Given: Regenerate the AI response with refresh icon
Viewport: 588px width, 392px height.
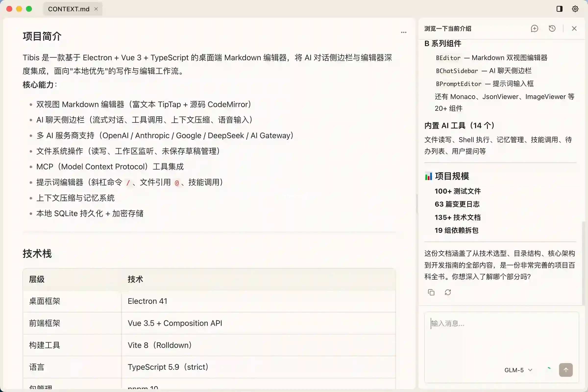Looking at the screenshot, I should click(448, 292).
